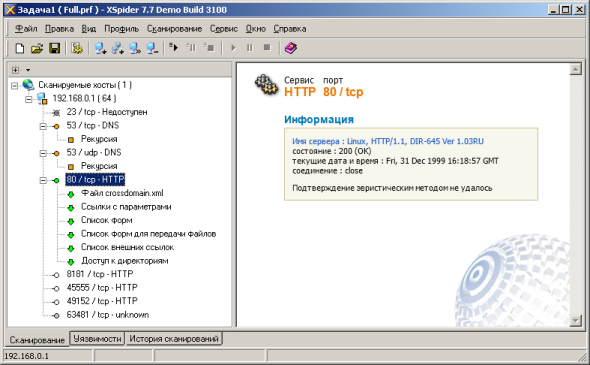Click the globe icon of scanned hosts
Screen dimensions: 590x365
(x=28, y=85)
